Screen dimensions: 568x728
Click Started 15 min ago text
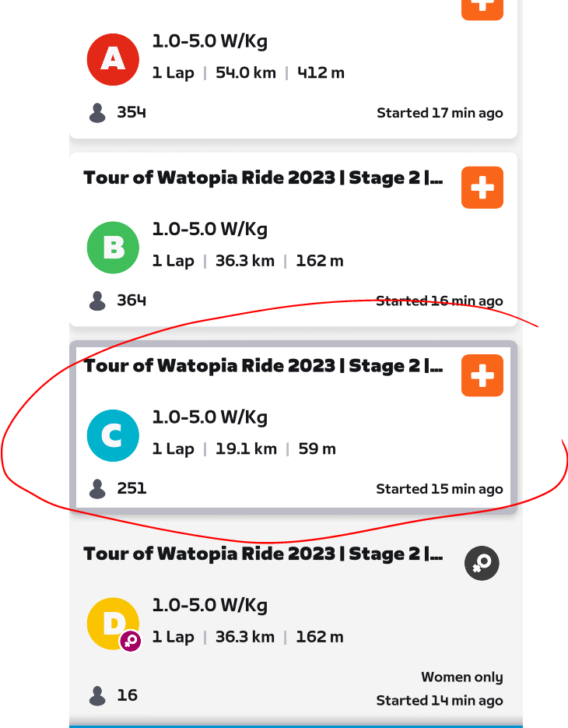coord(439,490)
